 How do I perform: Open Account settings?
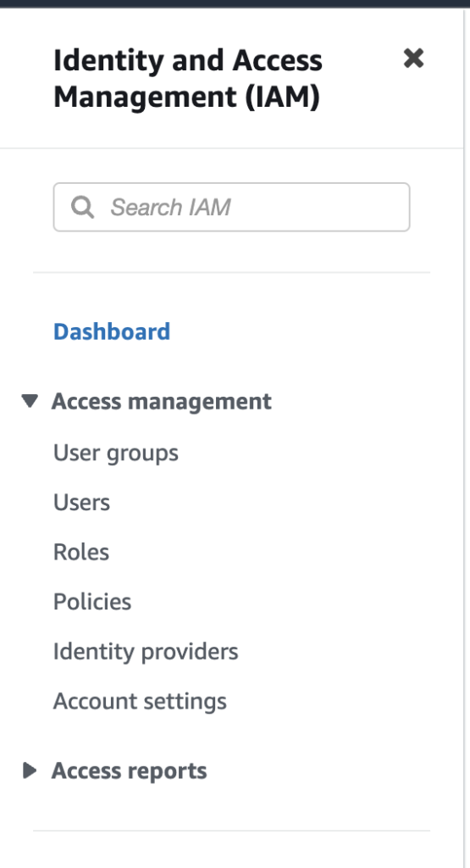coord(140,701)
